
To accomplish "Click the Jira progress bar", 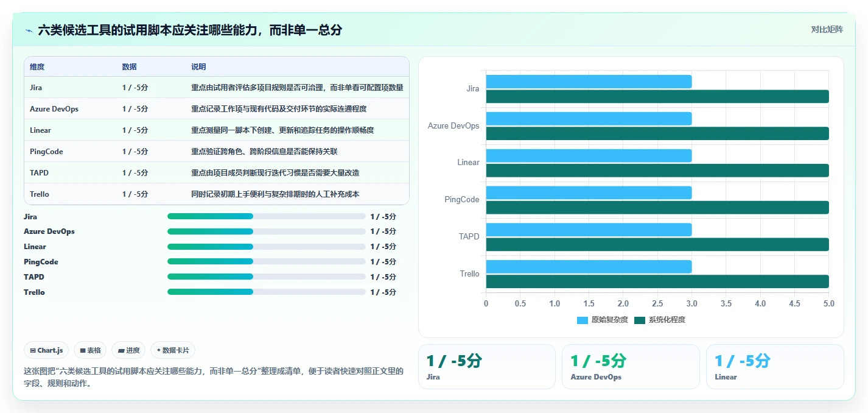I will click(267, 216).
